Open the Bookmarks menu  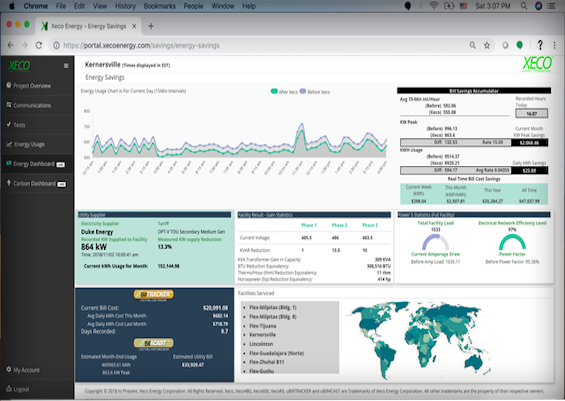(x=159, y=6)
